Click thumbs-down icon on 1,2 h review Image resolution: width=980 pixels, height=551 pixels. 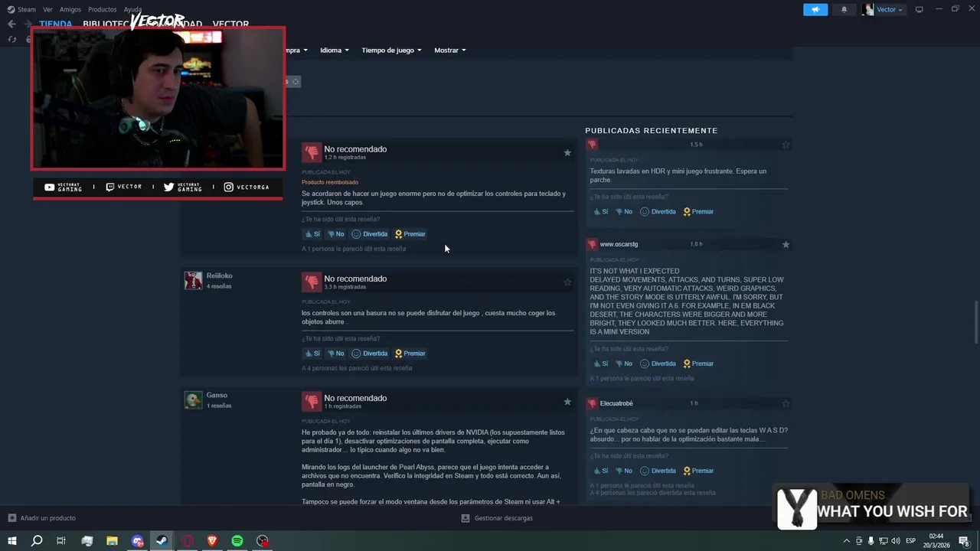pos(311,152)
